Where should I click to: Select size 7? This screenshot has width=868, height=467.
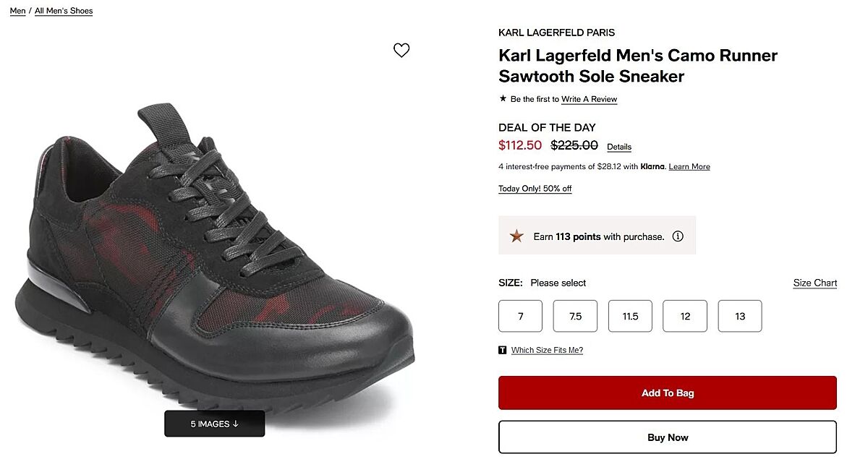point(520,316)
